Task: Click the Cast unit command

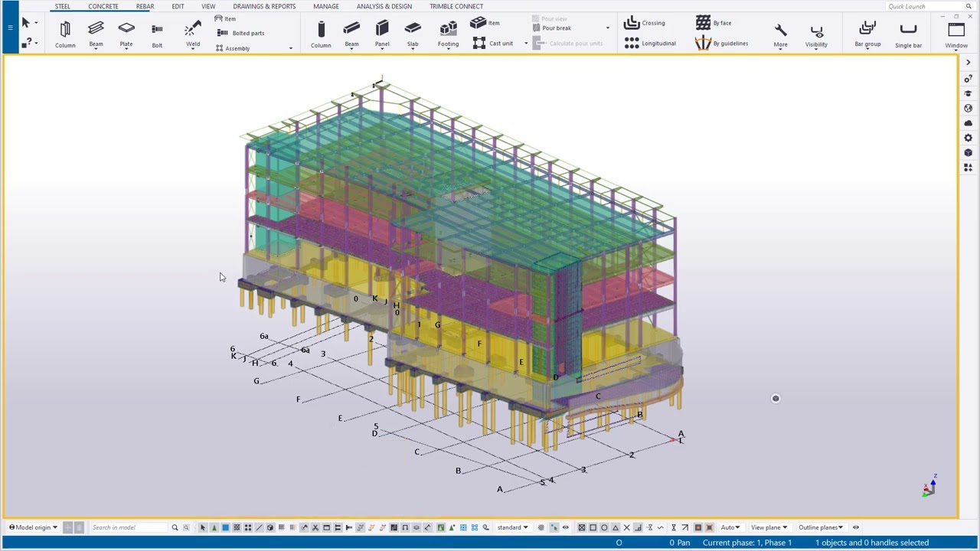Action: click(x=493, y=43)
